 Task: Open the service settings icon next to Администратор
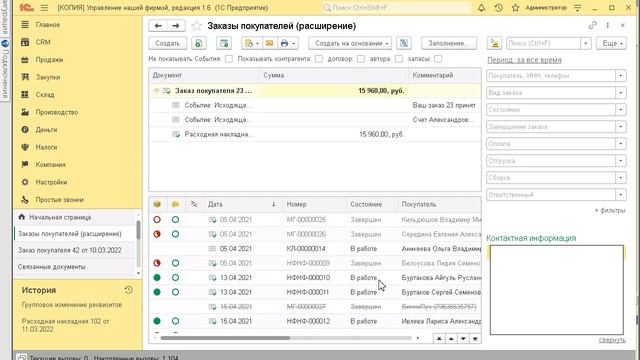(x=578, y=8)
